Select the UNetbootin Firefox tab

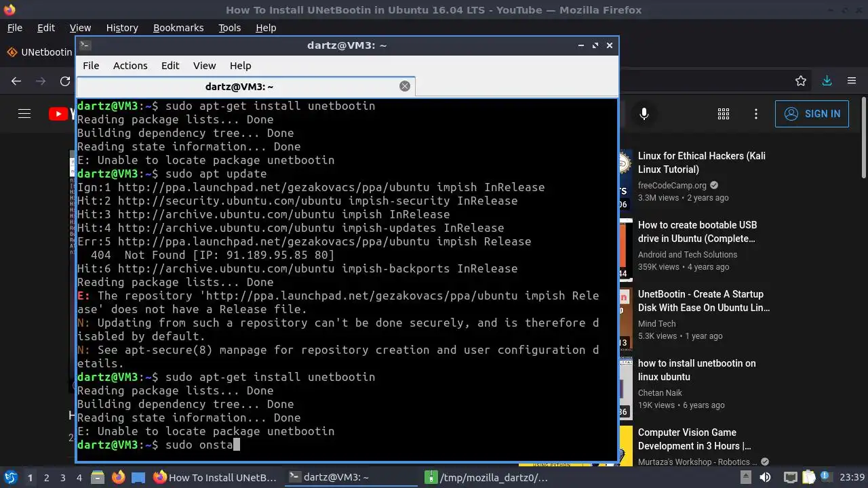click(x=39, y=52)
